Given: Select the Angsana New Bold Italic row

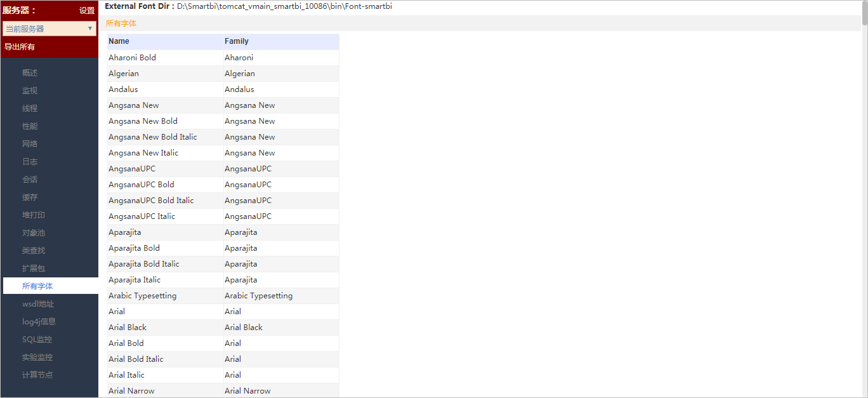Looking at the screenshot, I should (x=223, y=137).
